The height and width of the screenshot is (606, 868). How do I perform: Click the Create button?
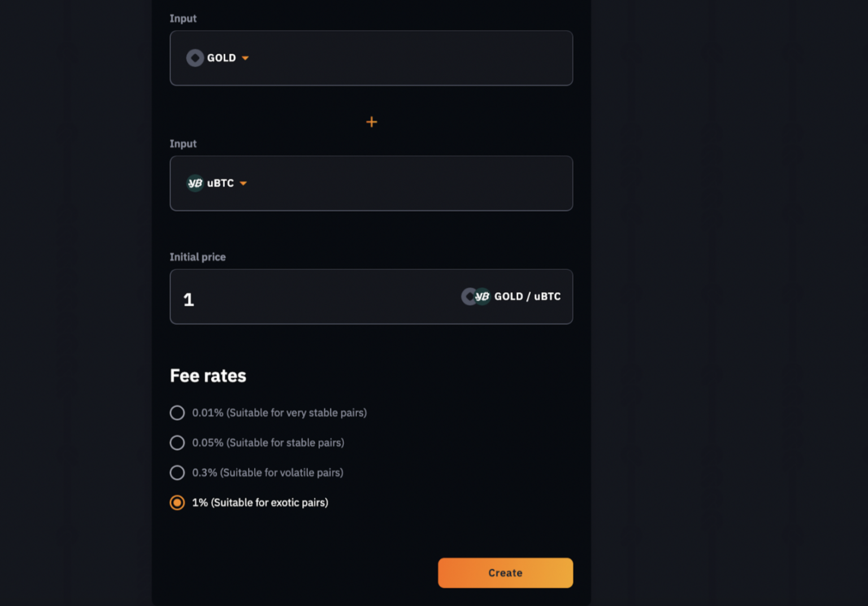(x=505, y=573)
